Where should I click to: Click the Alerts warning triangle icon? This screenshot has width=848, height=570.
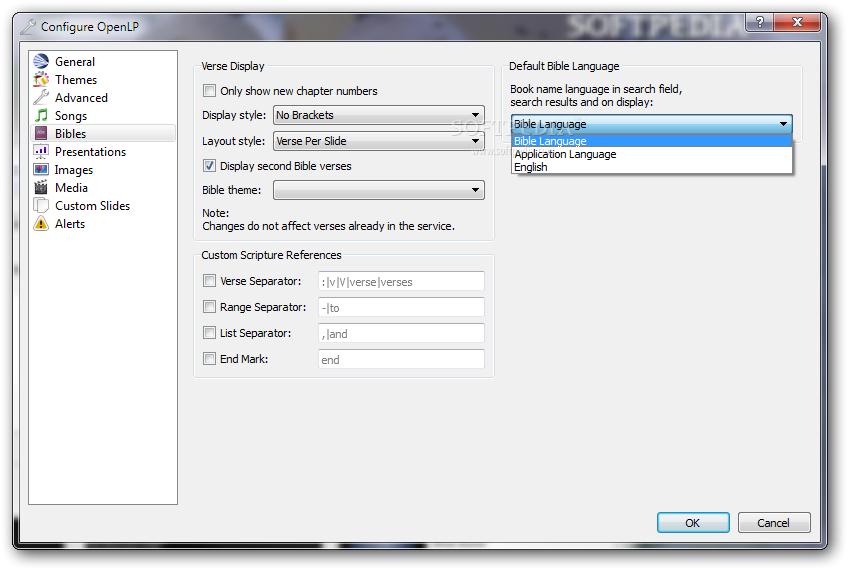tap(41, 223)
